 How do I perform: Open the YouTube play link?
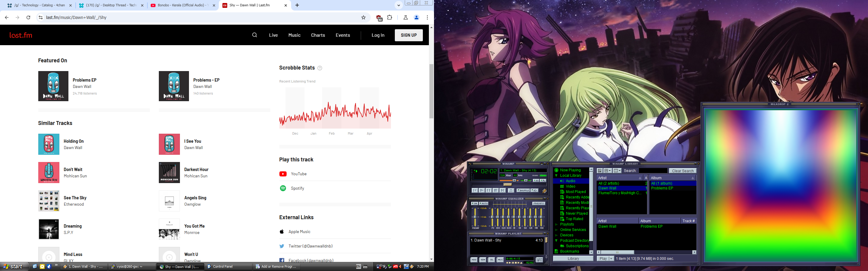pos(299,174)
